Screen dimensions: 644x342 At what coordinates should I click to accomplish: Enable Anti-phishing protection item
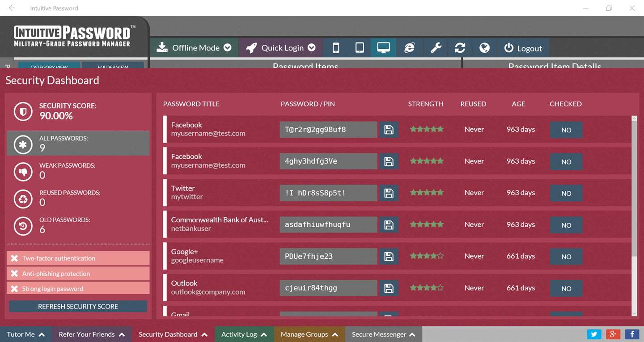pyautogui.click(x=78, y=273)
